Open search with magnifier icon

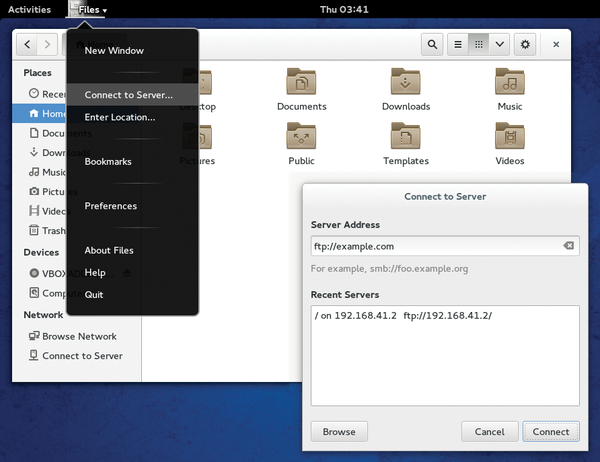point(432,44)
